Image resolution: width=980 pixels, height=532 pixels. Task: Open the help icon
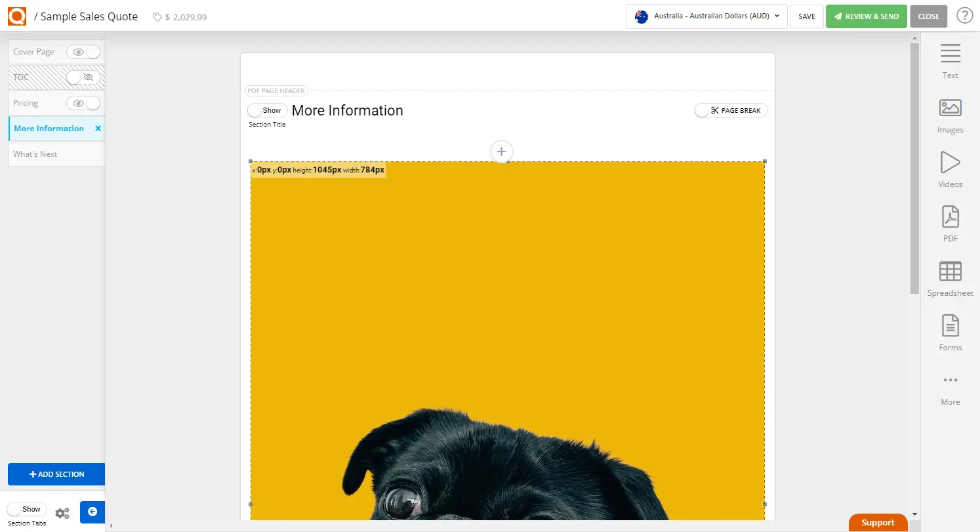[x=964, y=14]
